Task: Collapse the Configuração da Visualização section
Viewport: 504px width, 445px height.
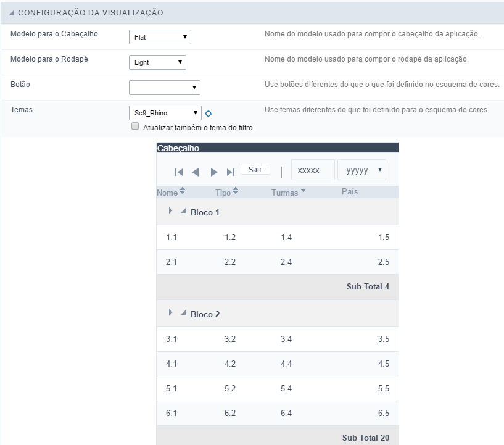Action: pyautogui.click(x=12, y=13)
